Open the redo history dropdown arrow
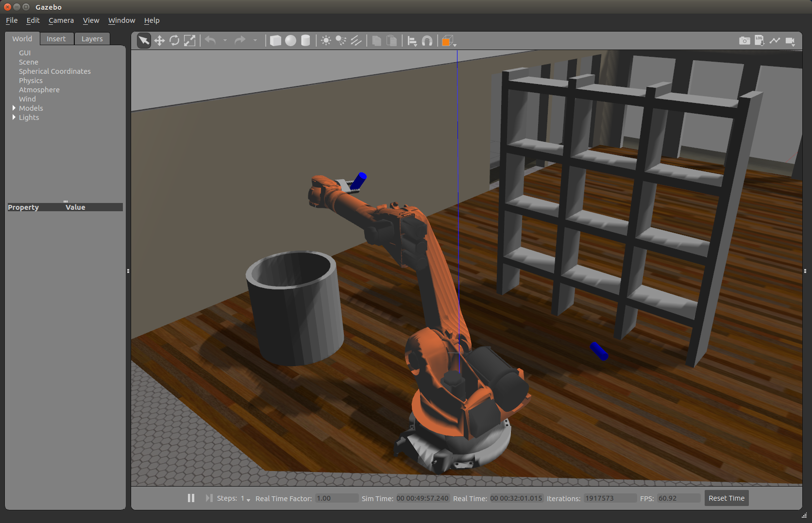 (255, 40)
